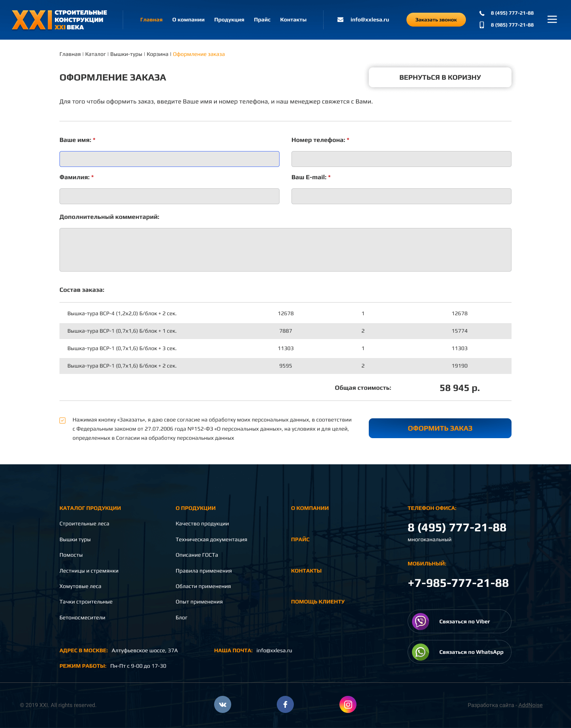Open Тачки строительные footer link
The height and width of the screenshot is (728, 571).
click(x=86, y=602)
